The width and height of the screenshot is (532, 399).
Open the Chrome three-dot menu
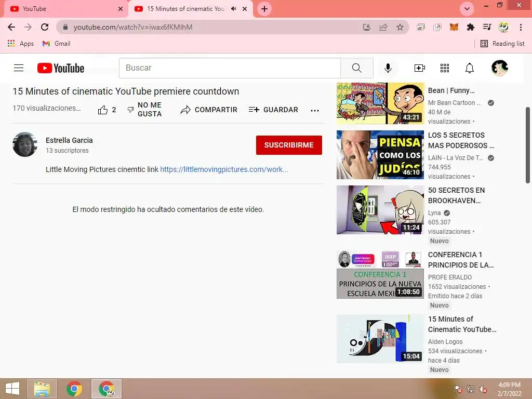(x=521, y=27)
